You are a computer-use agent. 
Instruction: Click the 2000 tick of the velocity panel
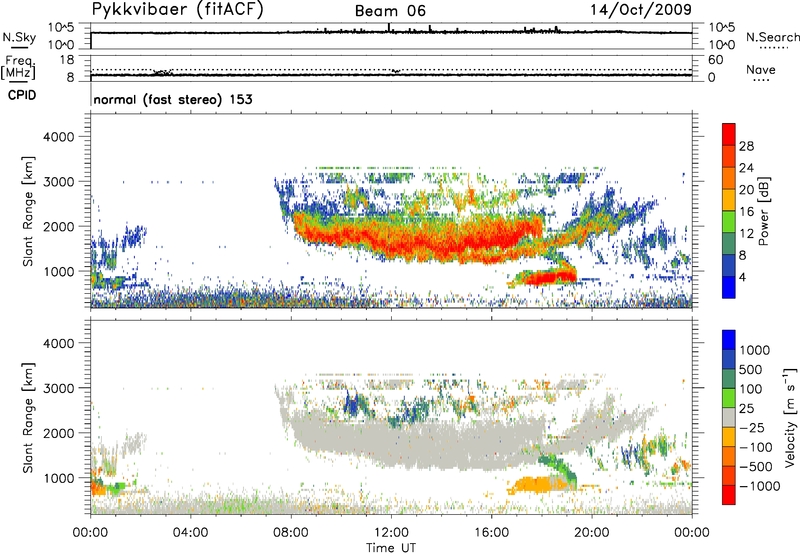(x=58, y=433)
